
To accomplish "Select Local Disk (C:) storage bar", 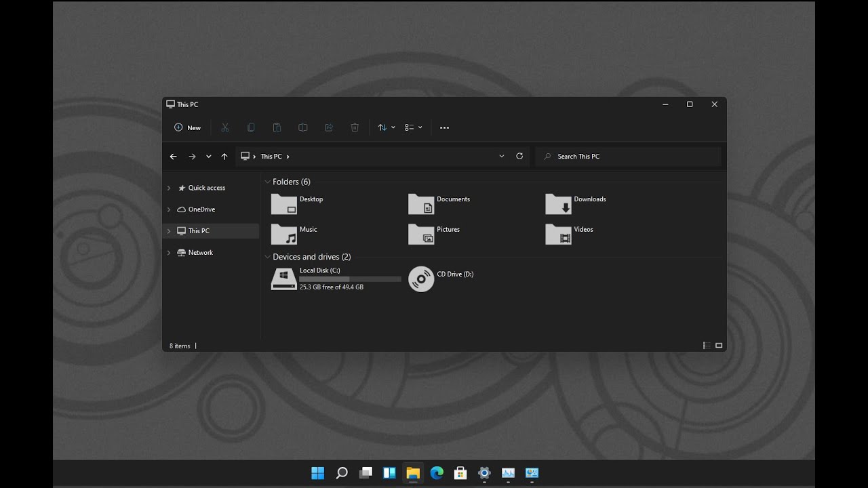I will click(350, 279).
